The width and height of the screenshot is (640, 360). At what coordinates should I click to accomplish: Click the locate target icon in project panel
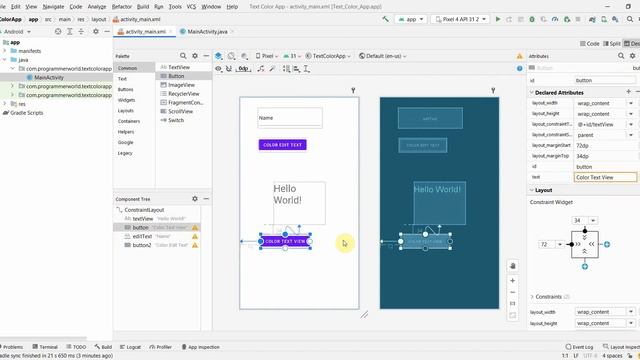58,31
